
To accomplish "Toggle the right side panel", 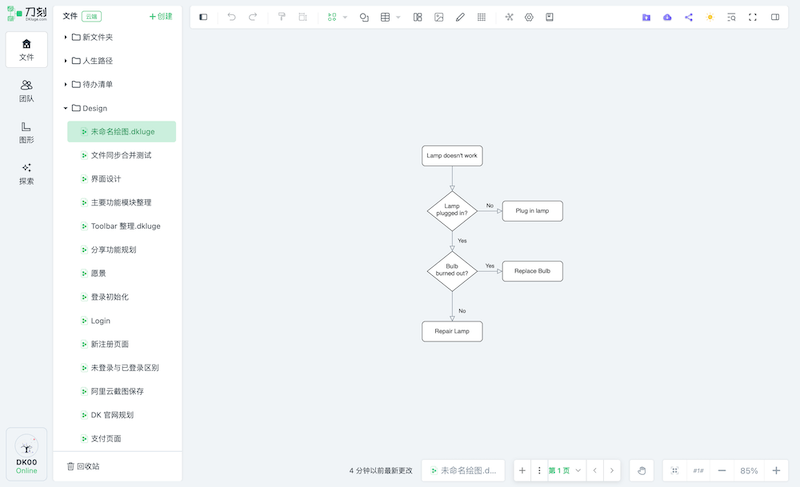I will point(775,17).
